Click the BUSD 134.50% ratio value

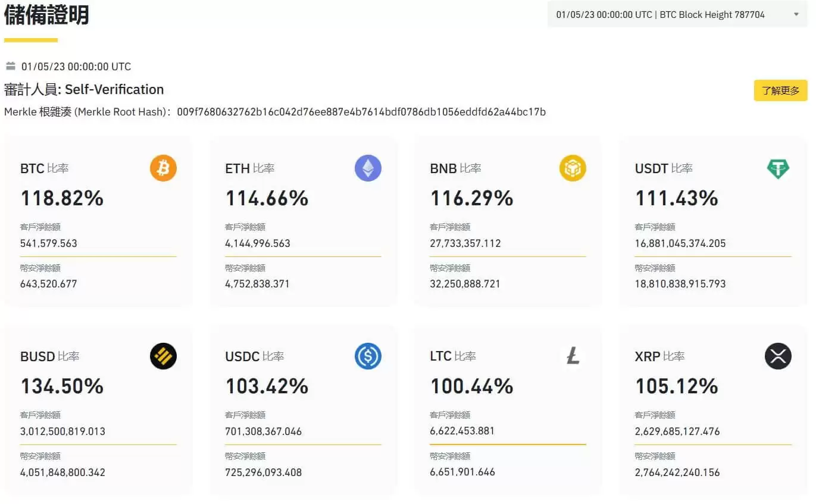click(62, 386)
